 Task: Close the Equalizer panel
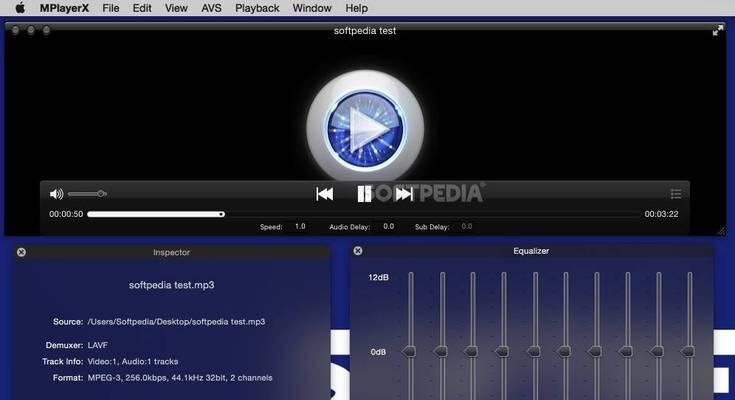[x=358, y=251]
